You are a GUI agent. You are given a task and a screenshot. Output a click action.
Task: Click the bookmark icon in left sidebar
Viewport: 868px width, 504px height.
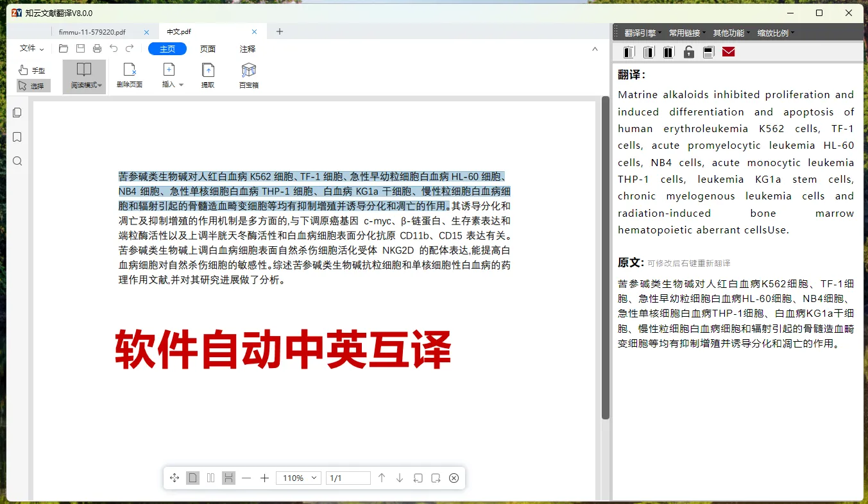17,137
